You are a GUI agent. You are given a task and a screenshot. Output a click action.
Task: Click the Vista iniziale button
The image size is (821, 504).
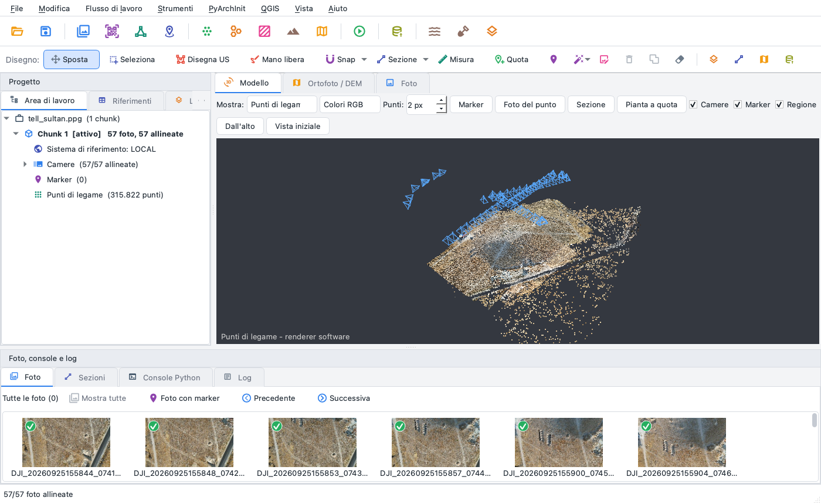(x=298, y=126)
